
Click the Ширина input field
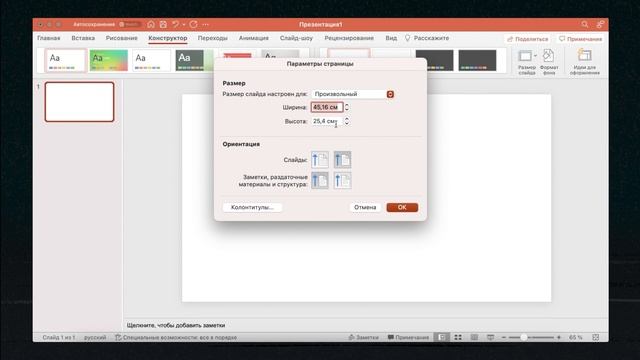(327, 107)
